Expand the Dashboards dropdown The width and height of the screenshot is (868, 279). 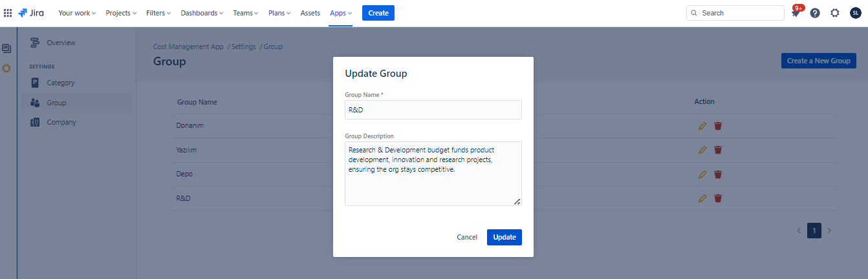pyautogui.click(x=203, y=13)
